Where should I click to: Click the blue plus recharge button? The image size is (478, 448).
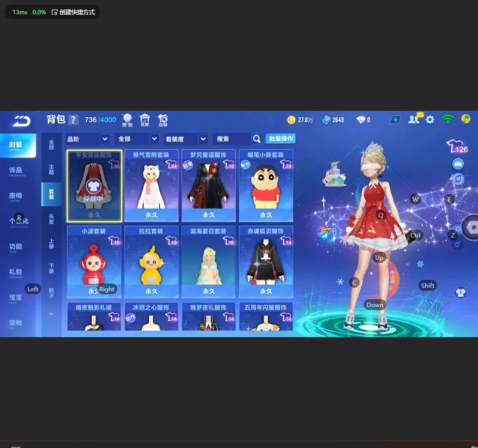395,120
